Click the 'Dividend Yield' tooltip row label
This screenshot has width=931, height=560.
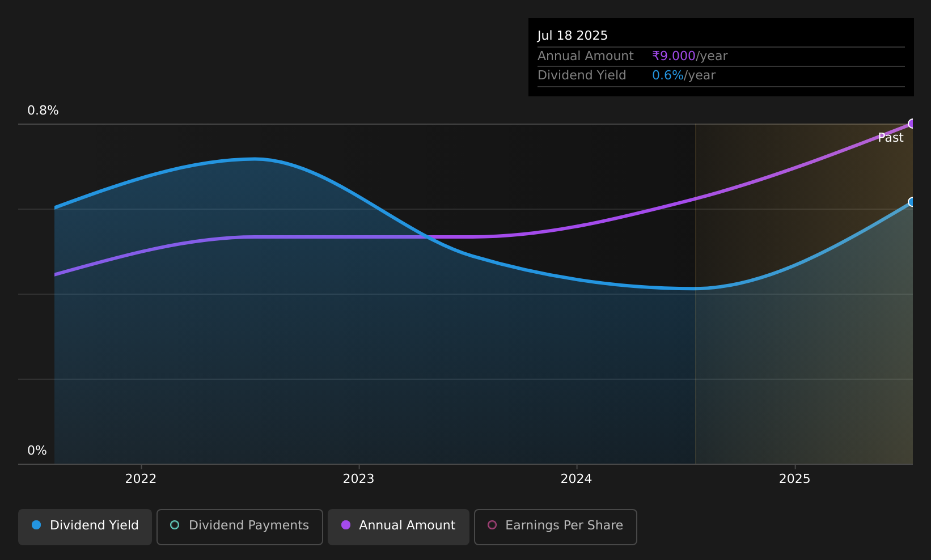(582, 75)
